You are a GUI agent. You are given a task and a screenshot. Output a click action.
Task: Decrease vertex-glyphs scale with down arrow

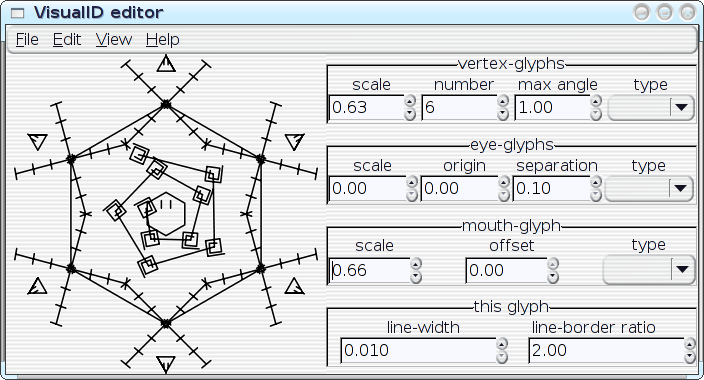pos(410,114)
